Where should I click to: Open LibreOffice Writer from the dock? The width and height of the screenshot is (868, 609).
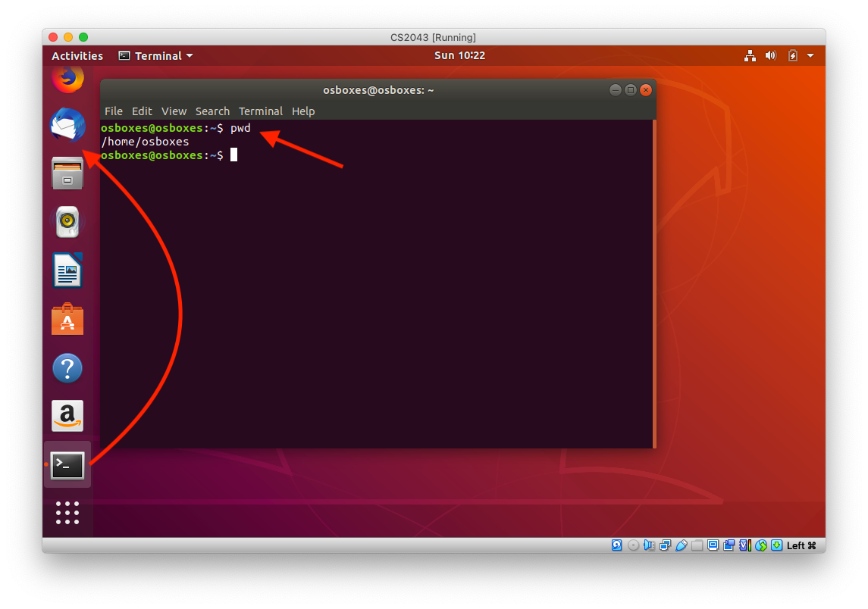point(67,270)
